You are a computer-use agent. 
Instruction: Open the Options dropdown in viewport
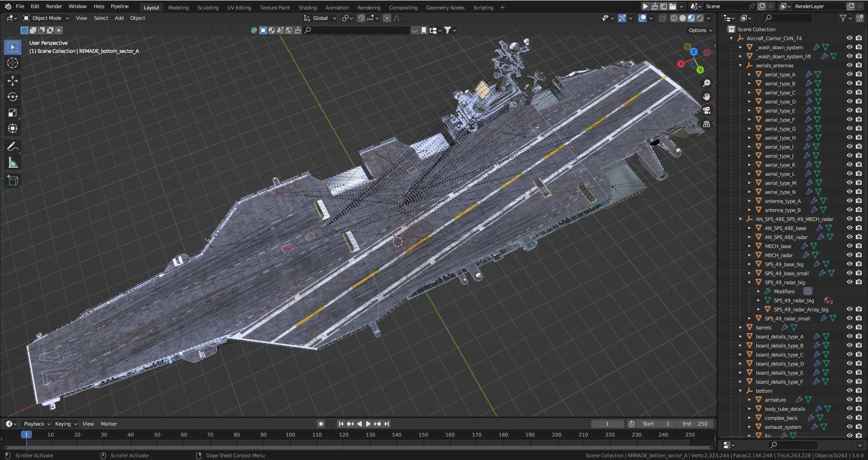pos(700,30)
